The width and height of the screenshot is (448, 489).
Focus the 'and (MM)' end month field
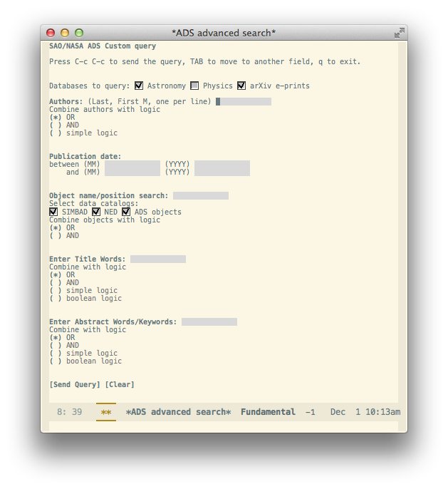pos(132,173)
